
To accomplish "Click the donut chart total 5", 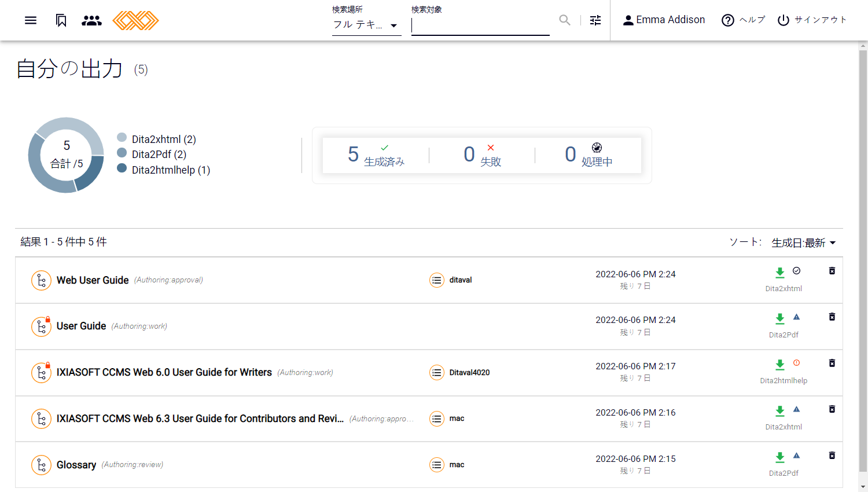I will coord(67,155).
